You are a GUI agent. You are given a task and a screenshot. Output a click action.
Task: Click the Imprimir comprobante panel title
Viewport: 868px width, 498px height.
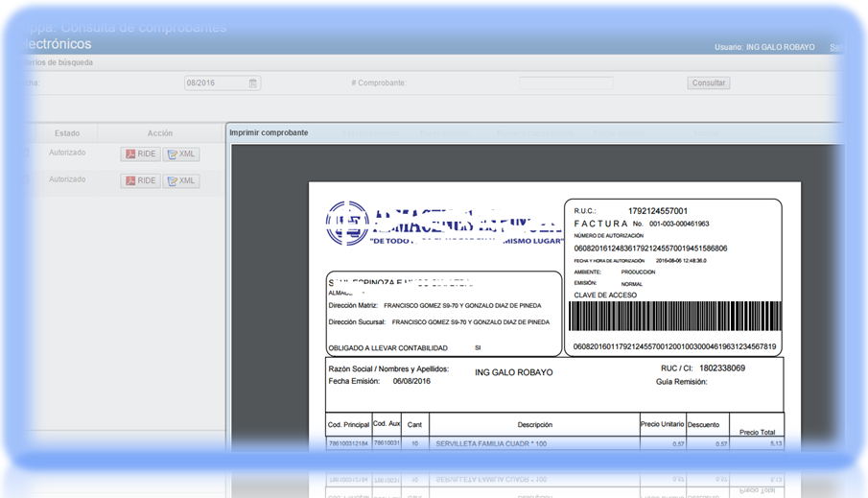coord(269,132)
